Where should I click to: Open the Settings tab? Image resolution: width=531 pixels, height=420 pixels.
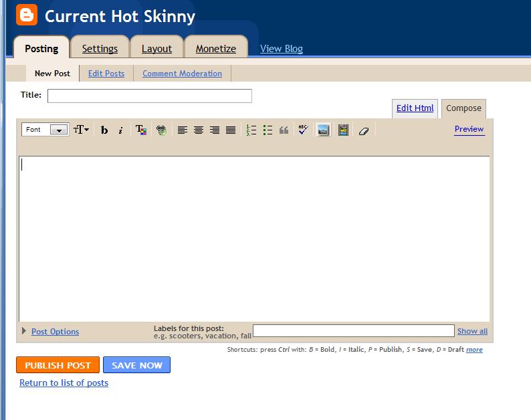coord(100,49)
